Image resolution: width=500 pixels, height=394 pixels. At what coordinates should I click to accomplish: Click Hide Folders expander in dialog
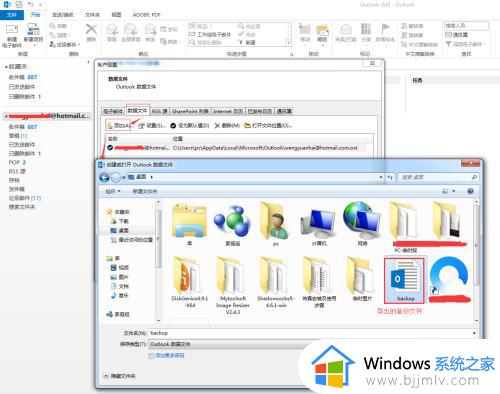[x=119, y=376]
